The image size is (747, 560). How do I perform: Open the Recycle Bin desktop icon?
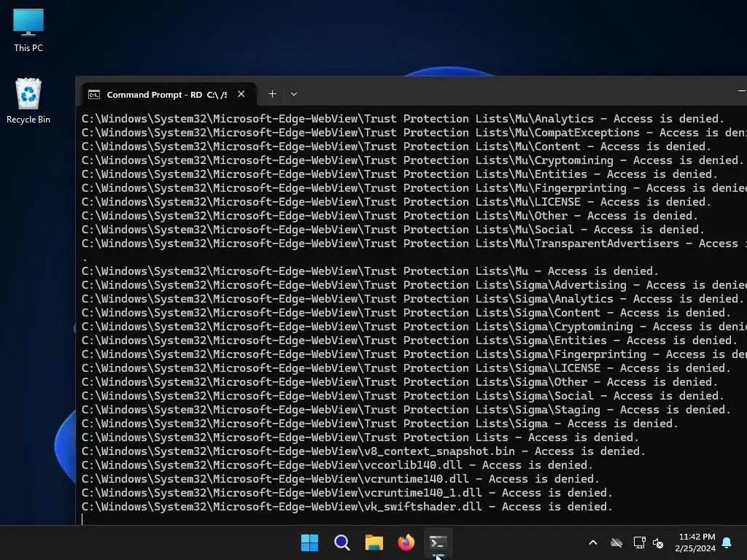click(x=28, y=101)
